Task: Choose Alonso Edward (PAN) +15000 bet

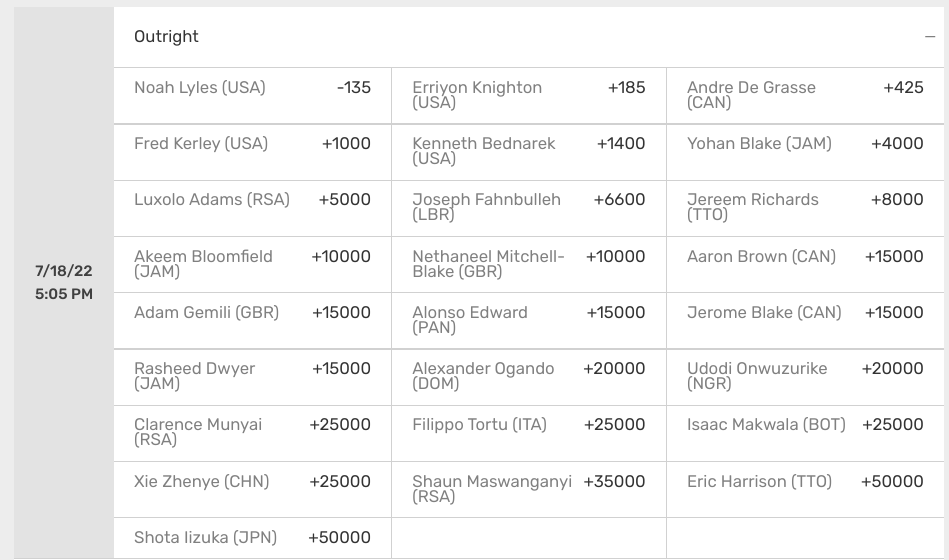Action: click(x=529, y=321)
